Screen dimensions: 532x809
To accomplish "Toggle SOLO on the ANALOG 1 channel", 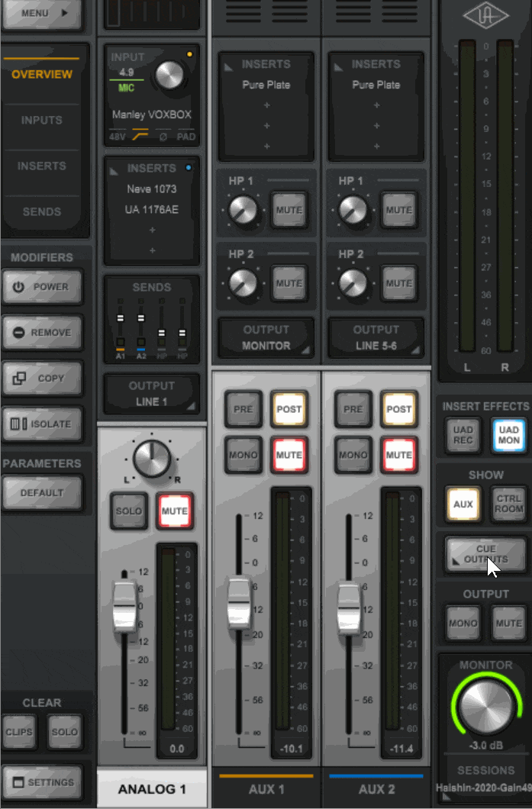I will [x=128, y=511].
